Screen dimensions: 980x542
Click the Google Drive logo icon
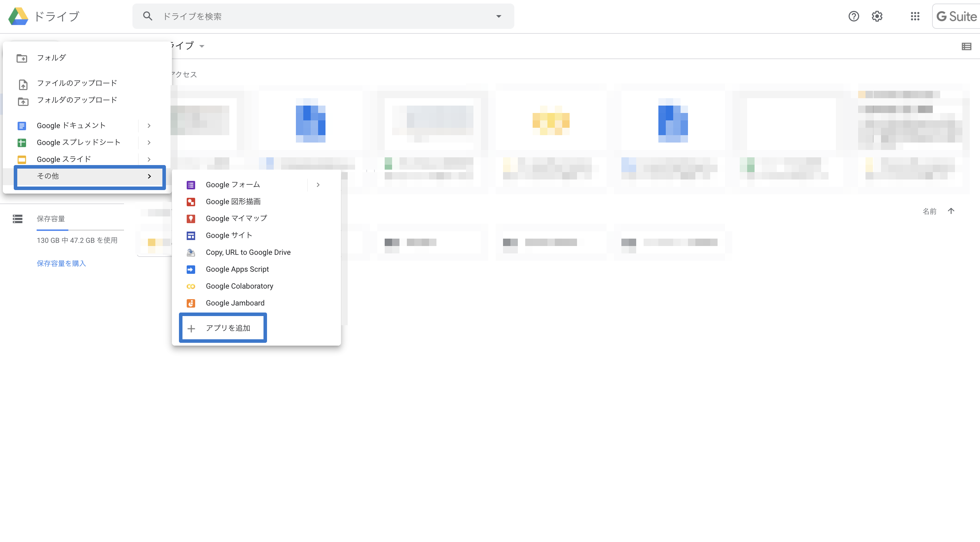18,16
